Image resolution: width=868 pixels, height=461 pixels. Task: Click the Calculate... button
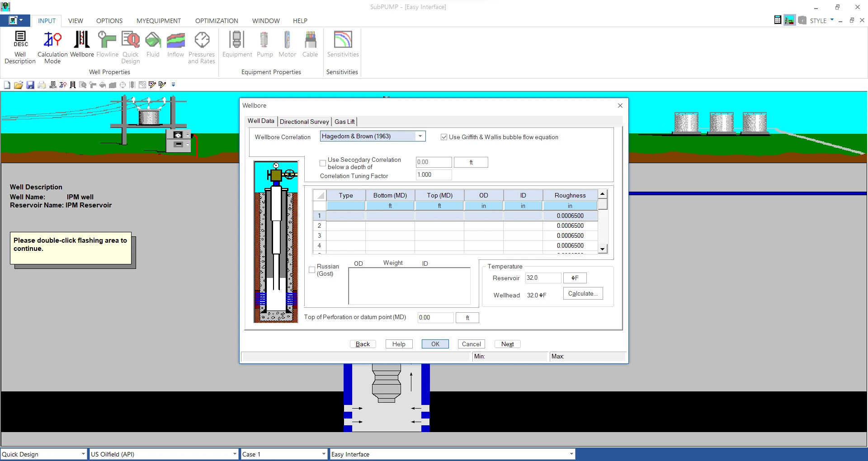pos(583,293)
